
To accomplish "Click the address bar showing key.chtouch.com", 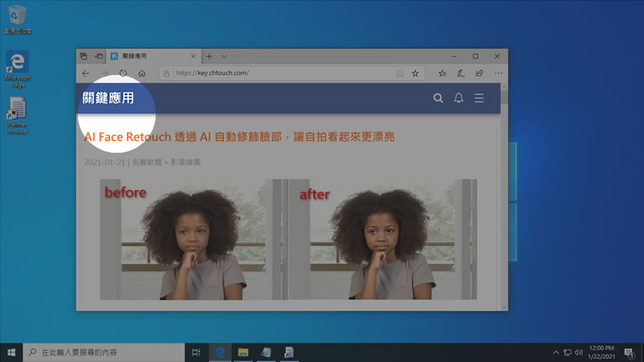I will coord(282,72).
